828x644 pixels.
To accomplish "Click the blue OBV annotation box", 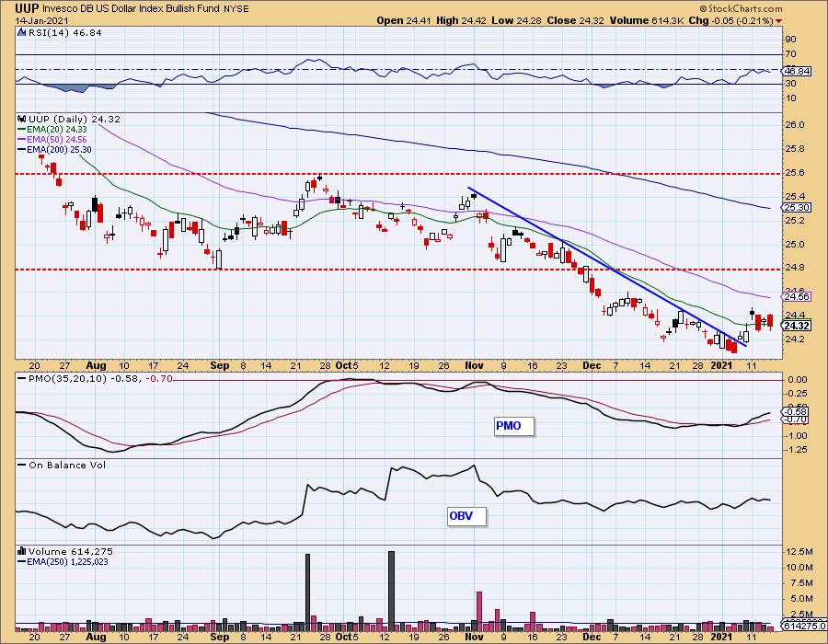I will 466,516.
